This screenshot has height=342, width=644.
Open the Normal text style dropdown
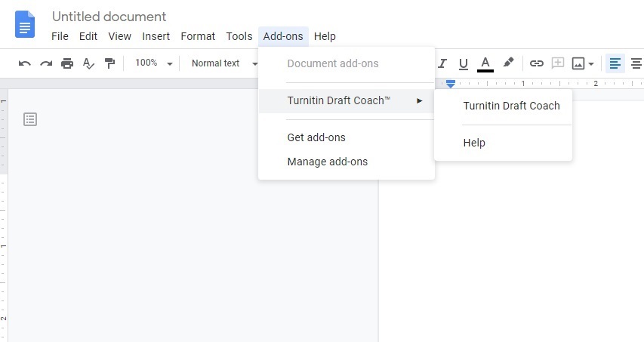tap(223, 63)
